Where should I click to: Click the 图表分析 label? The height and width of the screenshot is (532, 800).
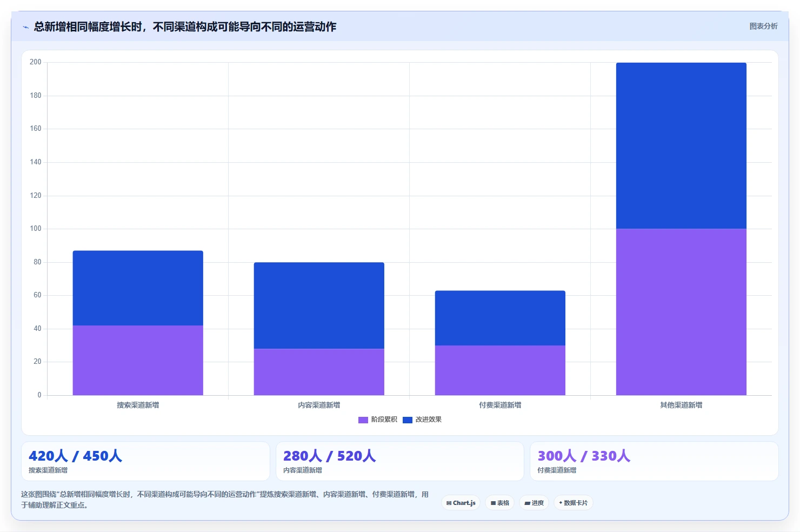tap(763, 26)
